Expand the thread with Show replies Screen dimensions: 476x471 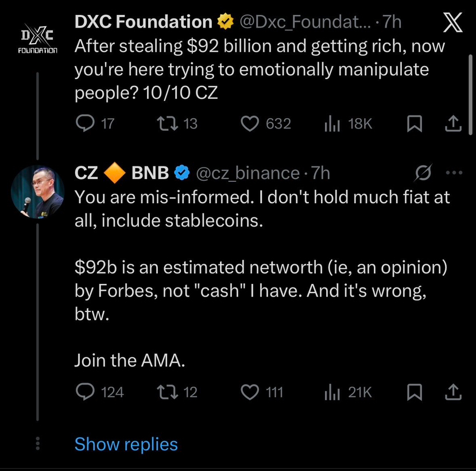(126, 444)
